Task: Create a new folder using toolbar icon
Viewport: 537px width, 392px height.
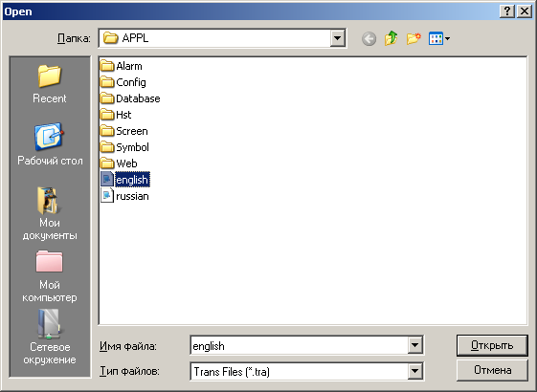Action: coord(414,38)
